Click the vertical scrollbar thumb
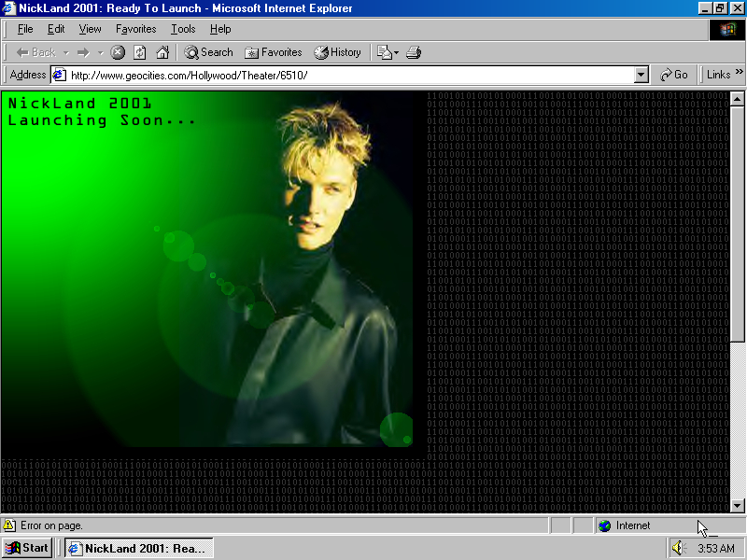Image resolution: width=747 pixels, height=560 pixels. [x=737, y=224]
